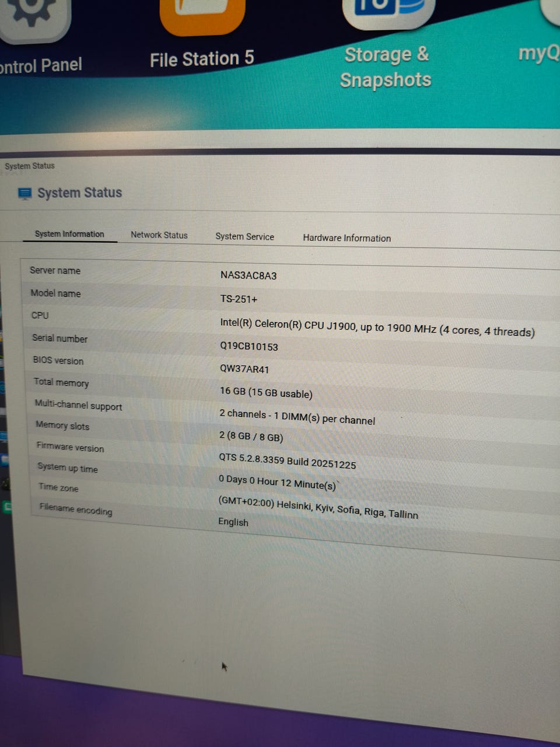Click the Server name row label
This screenshot has height=747, width=560.
point(55,270)
